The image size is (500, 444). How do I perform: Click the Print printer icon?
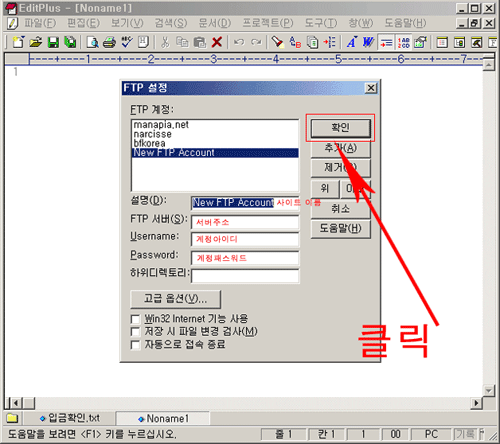click(109, 42)
